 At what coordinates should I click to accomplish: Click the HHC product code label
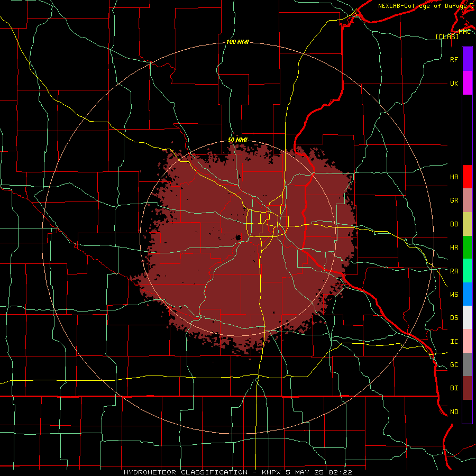(464, 31)
